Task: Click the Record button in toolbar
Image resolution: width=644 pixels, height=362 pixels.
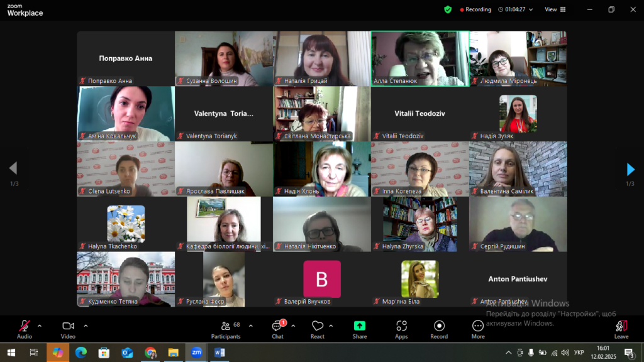Action: point(439,329)
